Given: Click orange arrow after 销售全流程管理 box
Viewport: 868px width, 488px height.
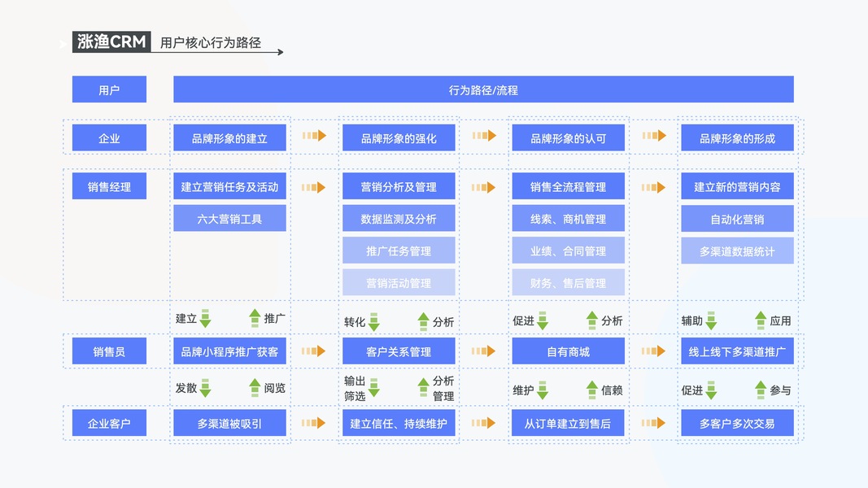Looking at the screenshot, I should (653, 188).
